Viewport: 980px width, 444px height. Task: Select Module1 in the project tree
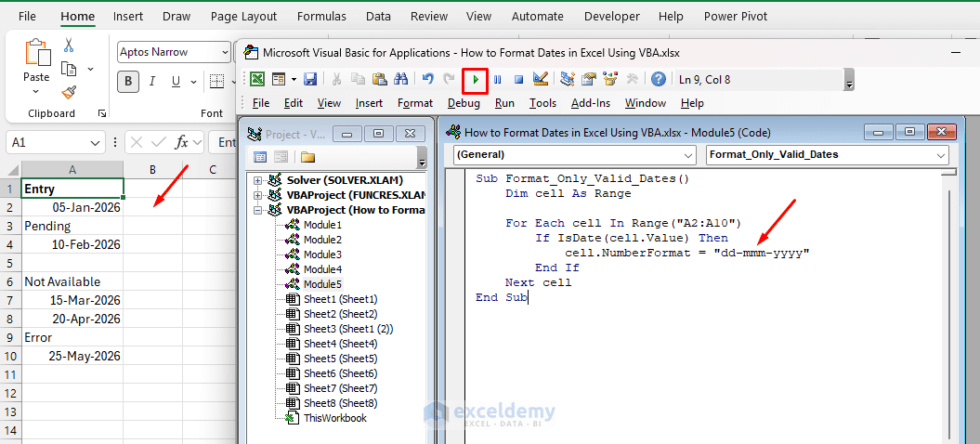click(322, 225)
